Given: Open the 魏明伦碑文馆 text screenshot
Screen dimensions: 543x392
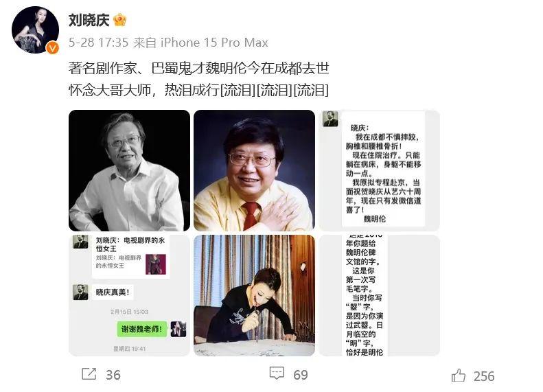Looking at the screenshot, I should tap(379, 295).
